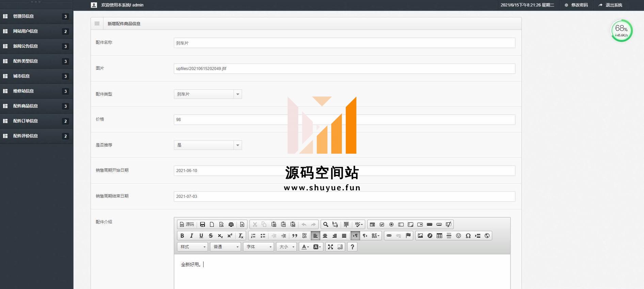Image resolution: width=644 pixels, height=289 pixels.
Task: Toggle center text alignment
Action: pos(325,236)
